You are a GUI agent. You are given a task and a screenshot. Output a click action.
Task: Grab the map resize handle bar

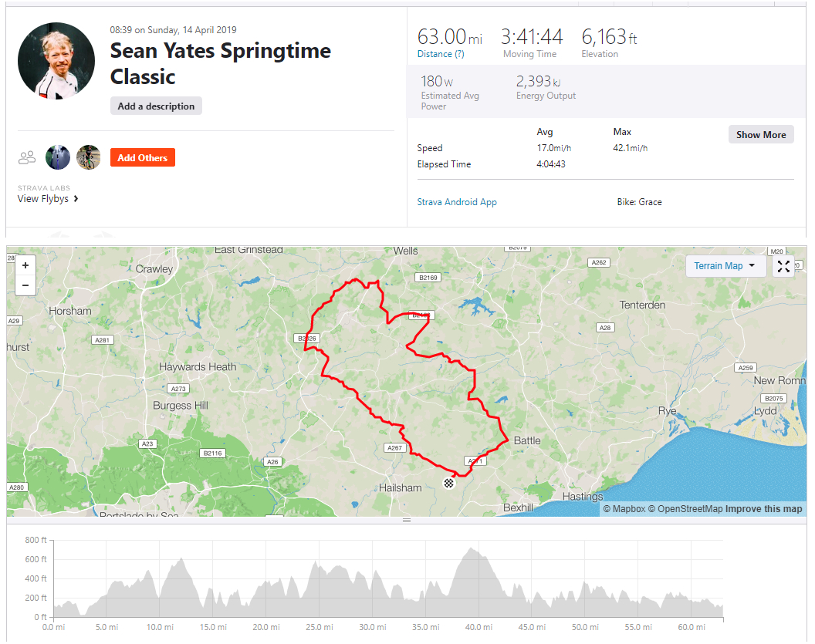(407, 521)
